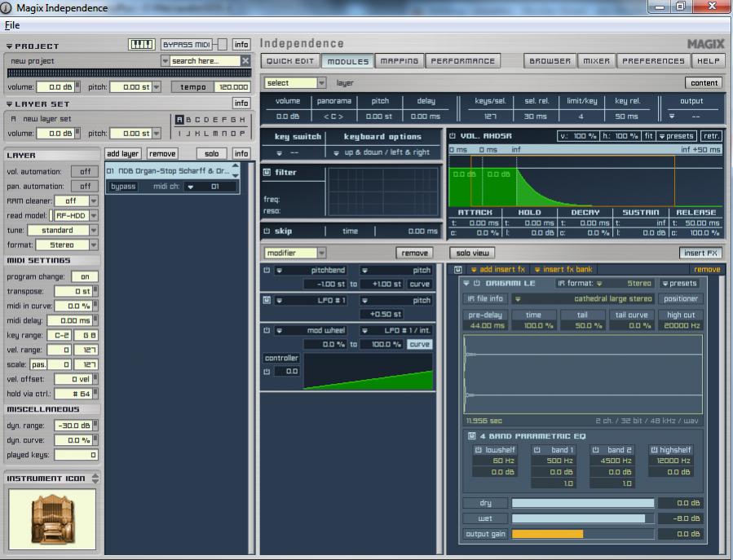Open the Mixer tab

point(597,61)
